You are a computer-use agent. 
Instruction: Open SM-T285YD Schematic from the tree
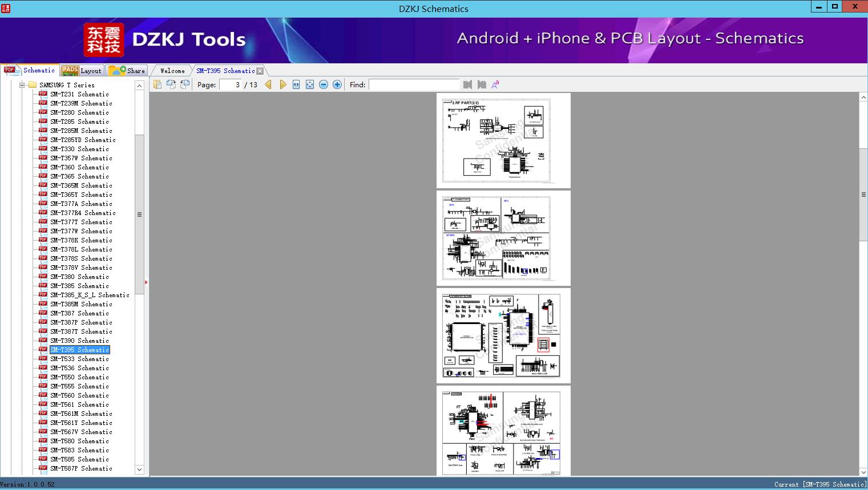pos(83,140)
